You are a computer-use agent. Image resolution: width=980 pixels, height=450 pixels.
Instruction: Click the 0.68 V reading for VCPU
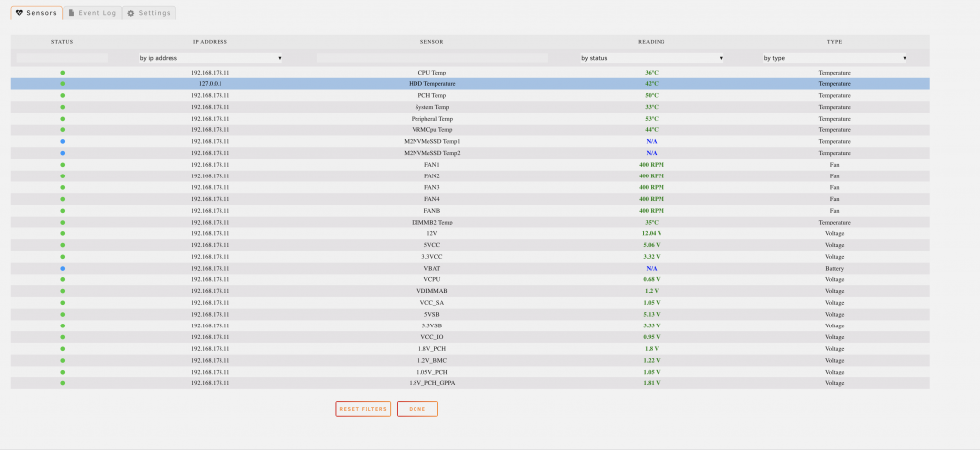(x=652, y=279)
